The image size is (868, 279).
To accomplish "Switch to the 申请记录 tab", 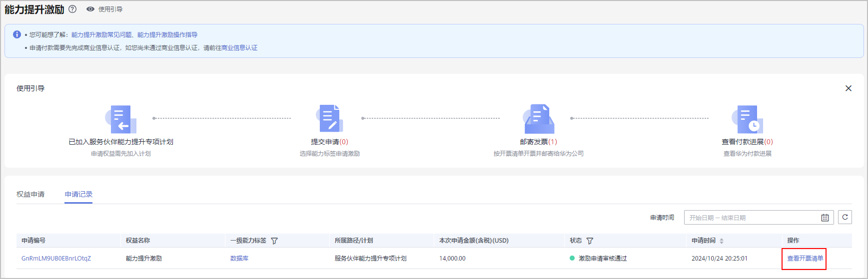I will point(78,194).
